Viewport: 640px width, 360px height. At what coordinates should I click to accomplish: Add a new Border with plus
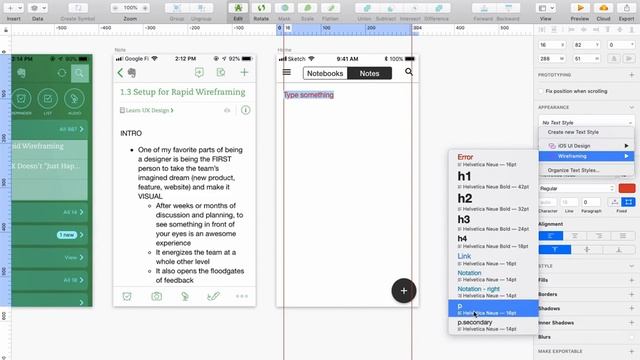[631, 294]
